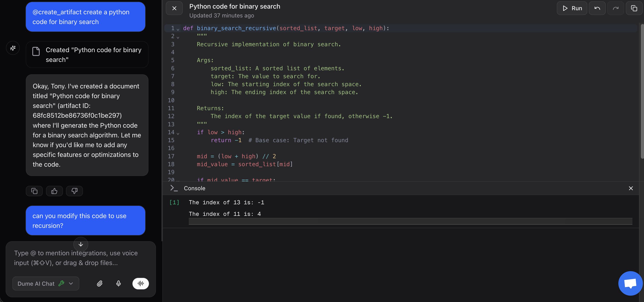Select the sparkle assistant icon in sidebar
The height and width of the screenshot is (302, 644).
click(13, 48)
